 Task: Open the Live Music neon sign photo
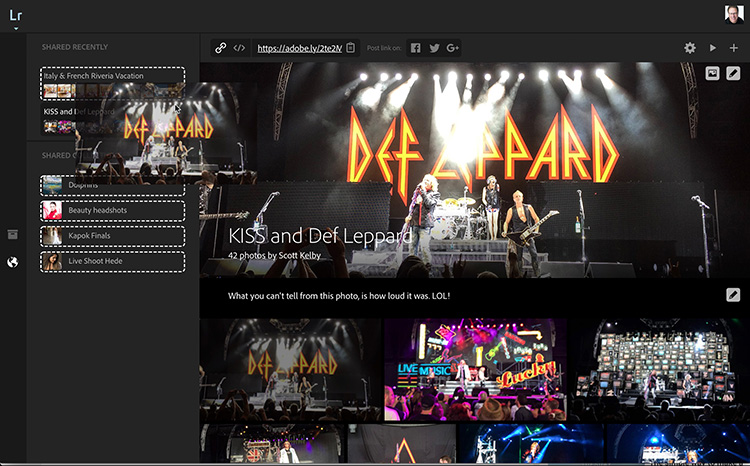click(475, 370)
